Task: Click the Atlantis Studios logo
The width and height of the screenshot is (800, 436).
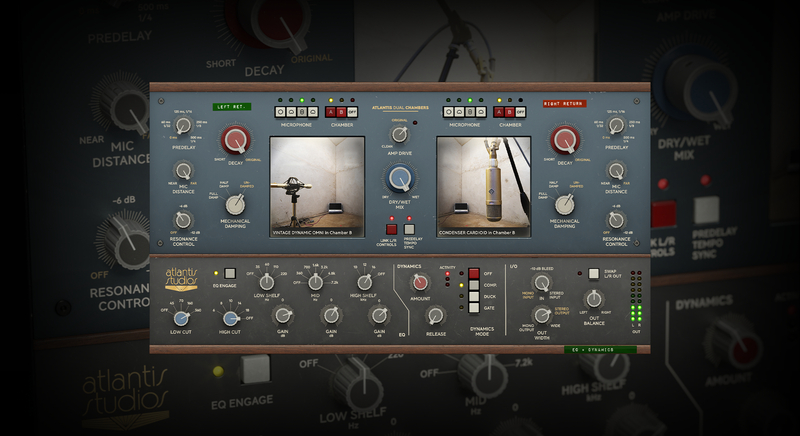Action: coord(181,279)
